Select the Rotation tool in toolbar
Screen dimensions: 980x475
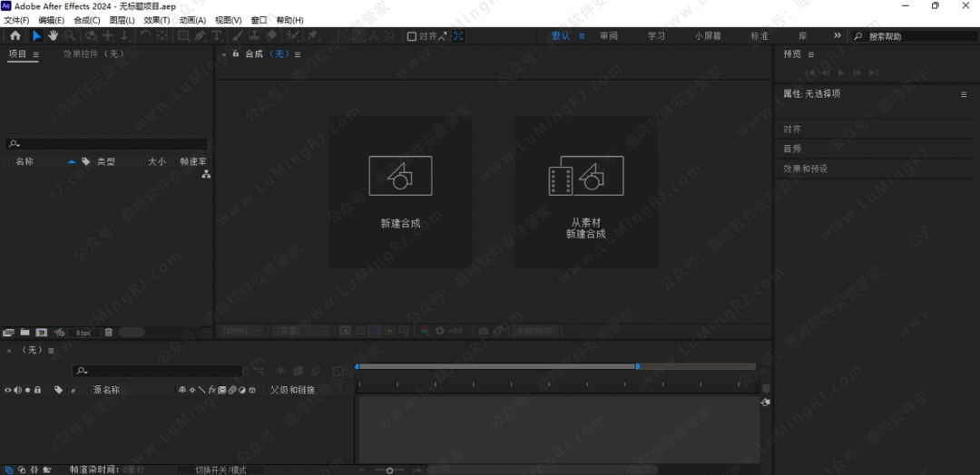click(145, 35)
